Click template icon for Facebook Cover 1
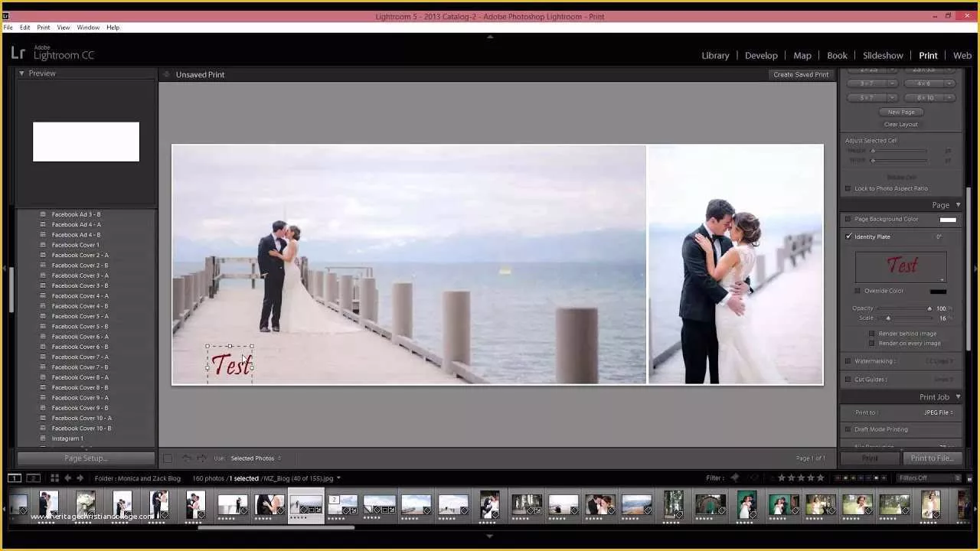 click(x=43, y=245)
